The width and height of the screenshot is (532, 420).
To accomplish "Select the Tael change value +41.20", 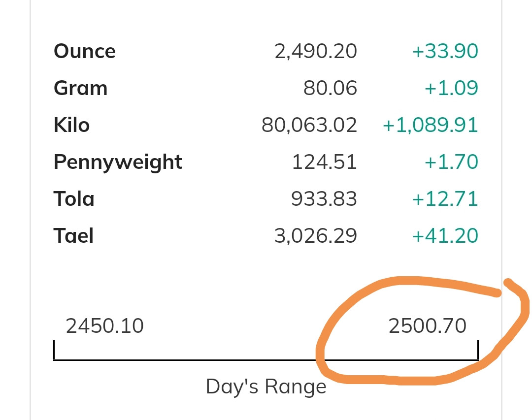I will 445,236.
